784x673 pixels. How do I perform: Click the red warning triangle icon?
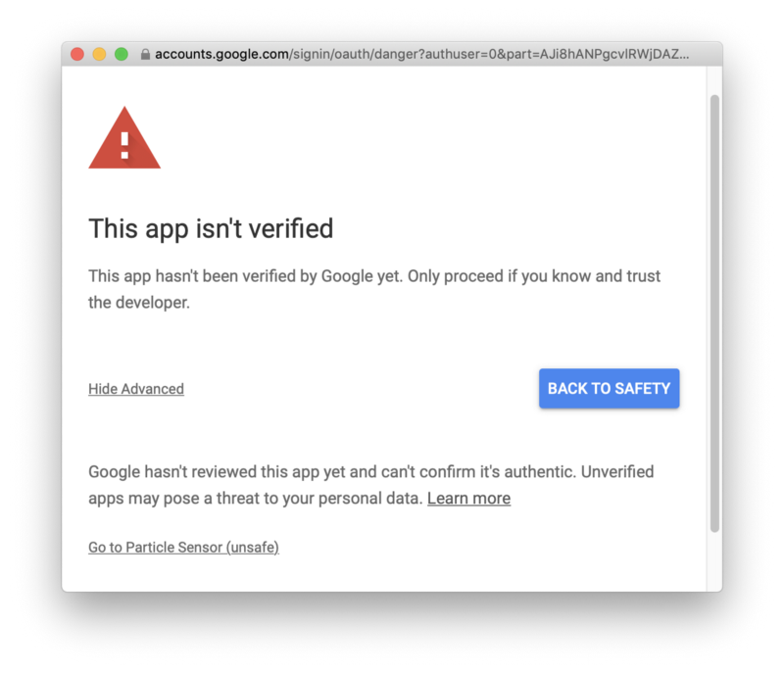[x=124, y=138]
